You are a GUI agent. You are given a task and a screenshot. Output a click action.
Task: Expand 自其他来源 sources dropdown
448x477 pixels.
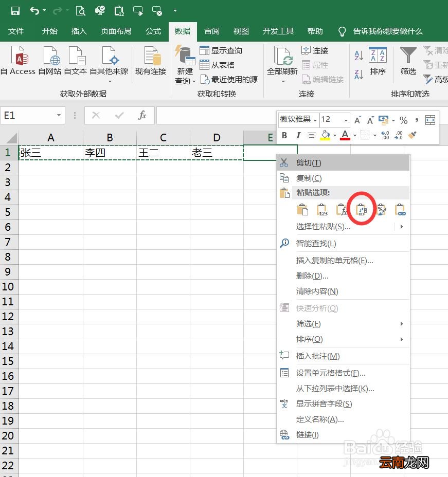coord(110,82)
